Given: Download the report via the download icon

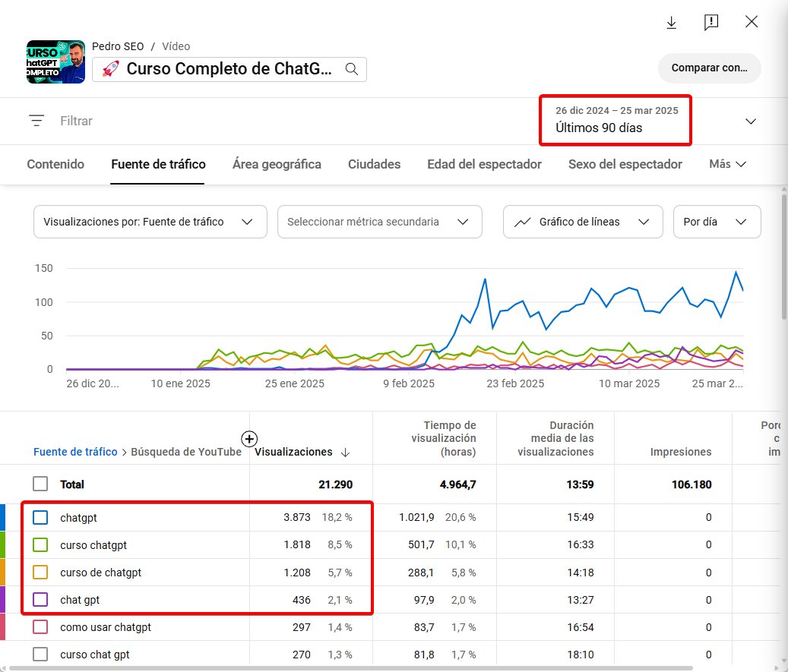Looking at the screenshot, I should (x=671, y=22).
